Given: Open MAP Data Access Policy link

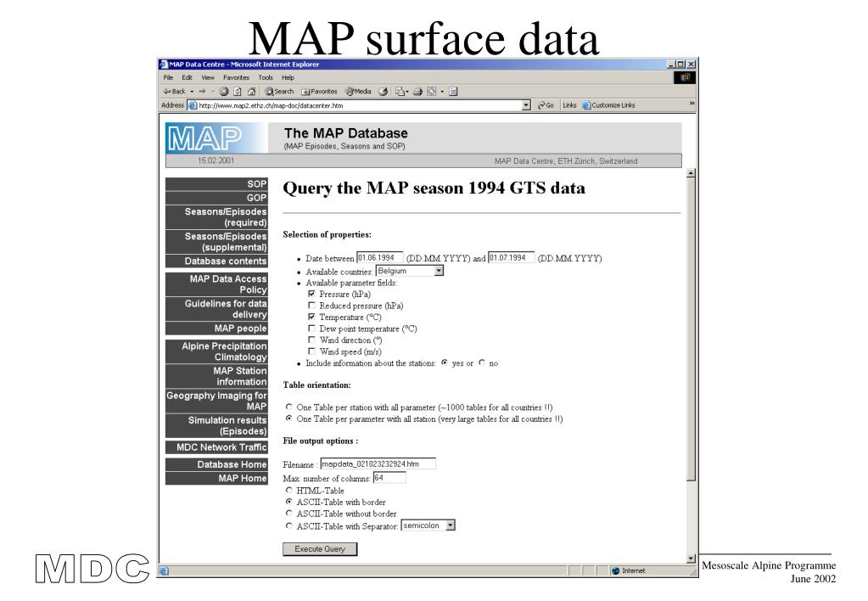Looking at the screenshot, I should [216, 284].
